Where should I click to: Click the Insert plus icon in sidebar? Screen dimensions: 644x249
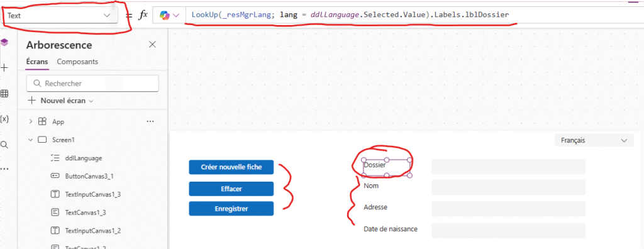pos(4,68)
